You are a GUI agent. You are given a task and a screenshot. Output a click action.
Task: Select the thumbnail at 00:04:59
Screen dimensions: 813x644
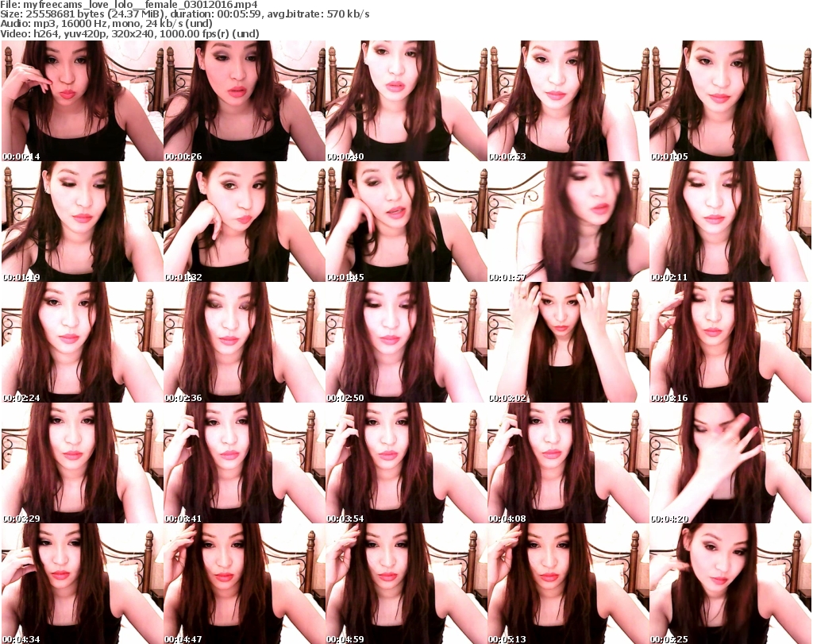(x=406, y=584)
